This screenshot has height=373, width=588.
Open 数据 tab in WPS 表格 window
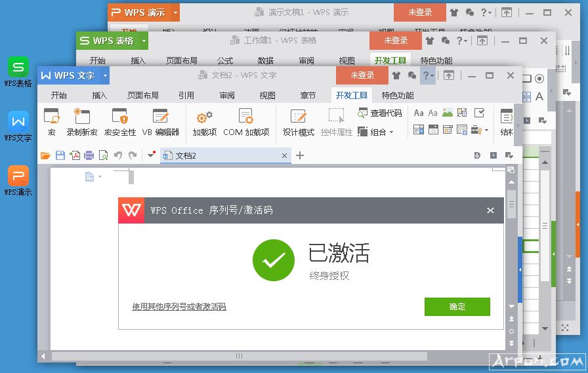pyautogui.click(x=266, y=61)
